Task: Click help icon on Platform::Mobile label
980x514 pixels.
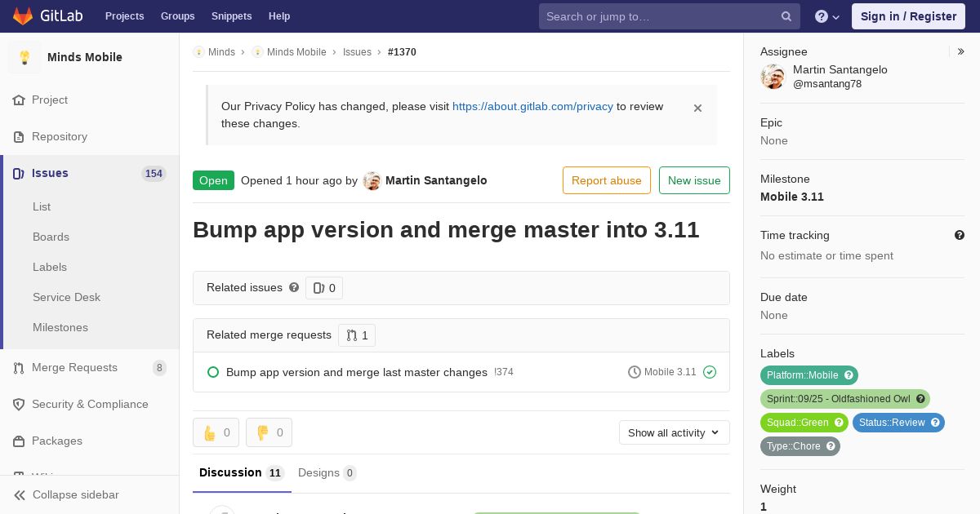Action: tap(849, 375)
